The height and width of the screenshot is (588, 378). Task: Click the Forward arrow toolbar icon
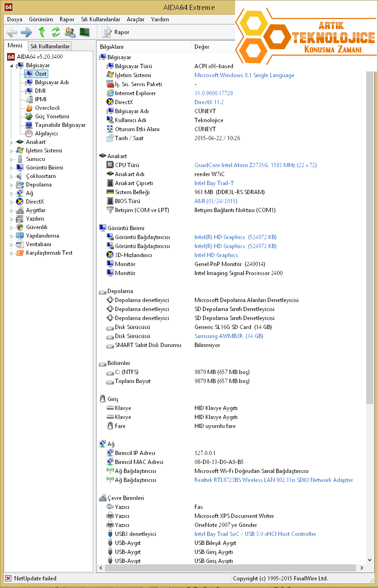click(26, 32)
